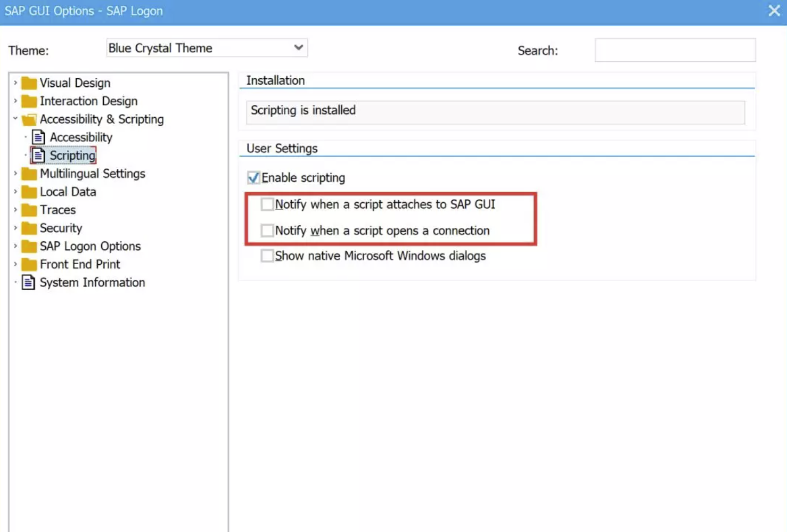Click the Multilingual Settings folder icon

(x=29, y=174)
